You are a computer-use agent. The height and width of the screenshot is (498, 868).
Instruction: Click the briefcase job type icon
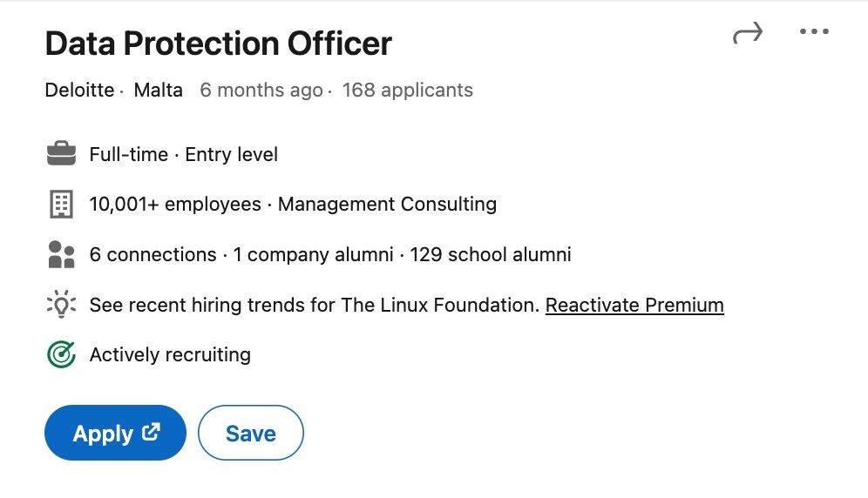[x=61, y=155]
